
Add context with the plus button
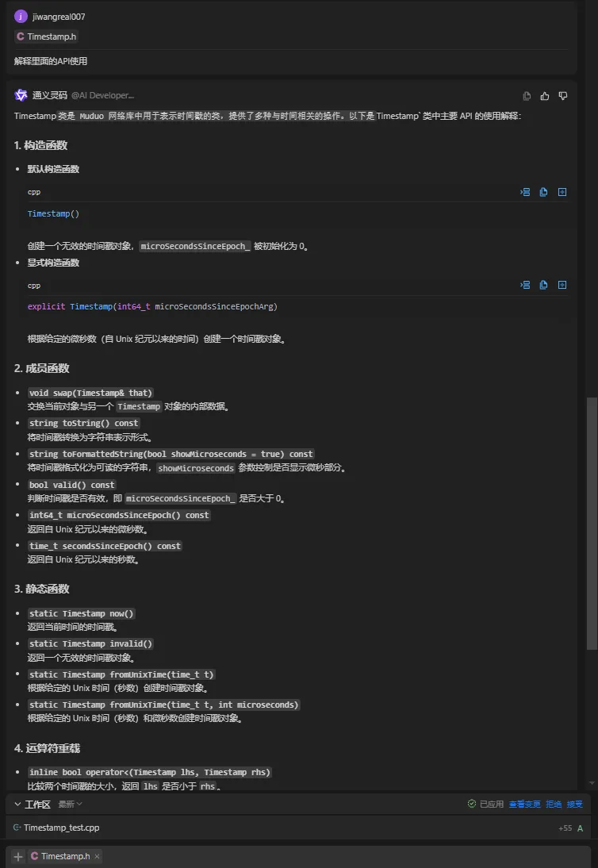[18, 856]
